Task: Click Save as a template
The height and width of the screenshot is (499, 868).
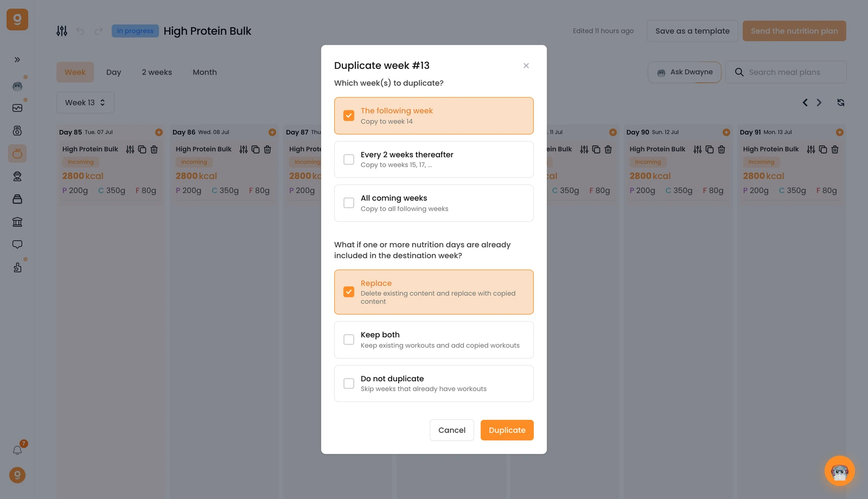Action: (692, 31)
